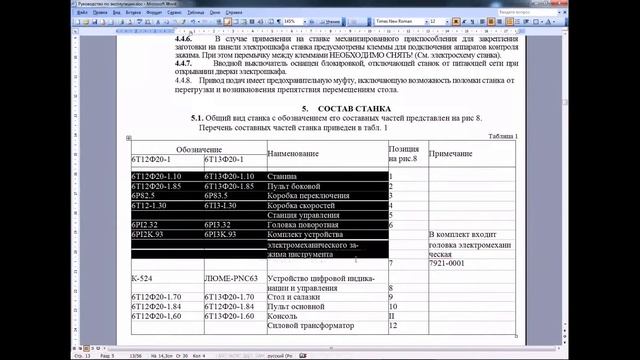This screenshot has height=360, width=640.
Task: Click the horizontal scrollbar at the bottom
Action: click(x=331, y=349)
